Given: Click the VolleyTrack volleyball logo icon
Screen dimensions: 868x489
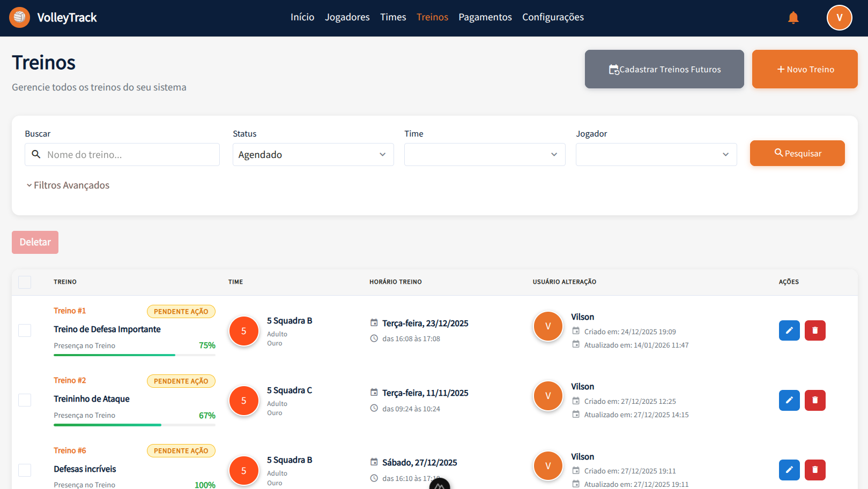Looking at the screenshot, I should (x=20, y=18).
